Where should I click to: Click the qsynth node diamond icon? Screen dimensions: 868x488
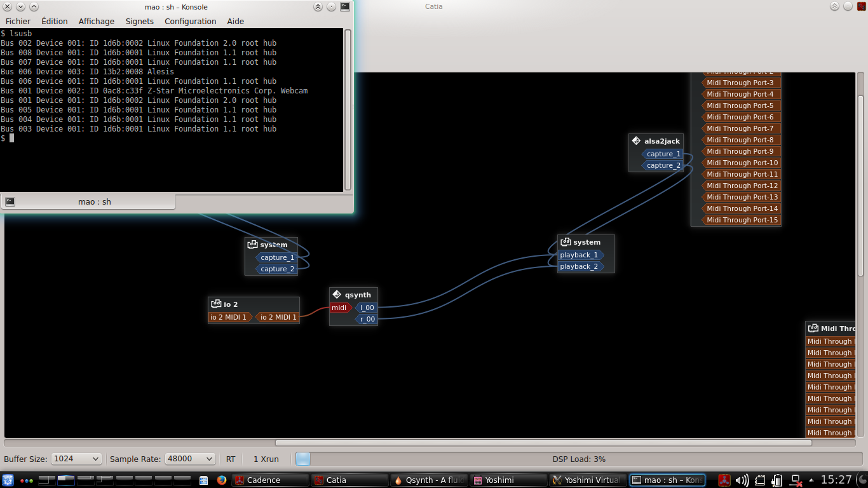(337, 295)
